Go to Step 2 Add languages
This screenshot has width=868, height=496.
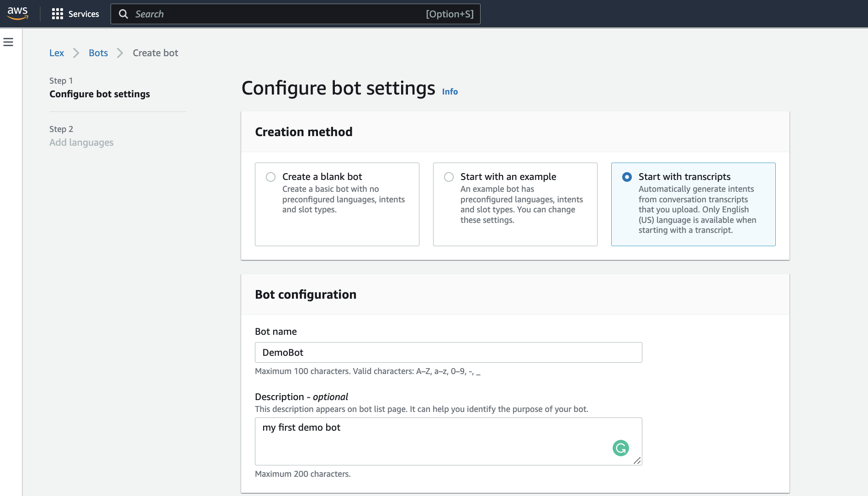pyautogui.click(x=81, y=142)
